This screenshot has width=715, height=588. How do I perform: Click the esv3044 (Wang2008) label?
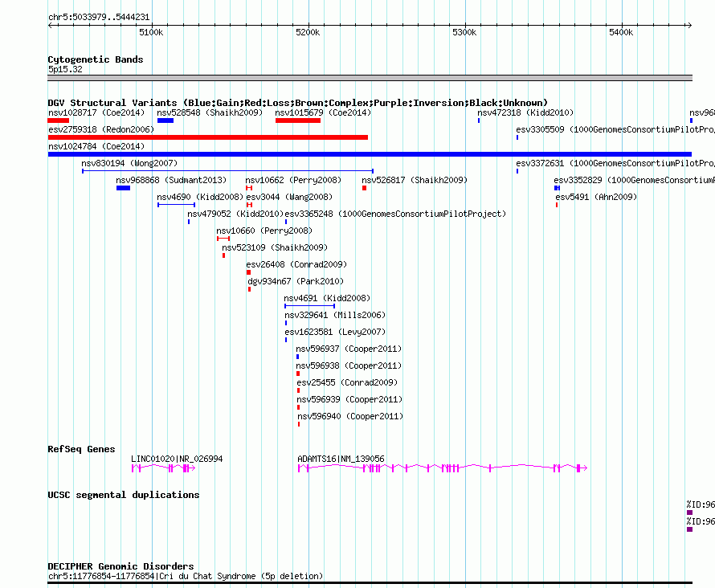pyautogui.click(x=289, y=197)
